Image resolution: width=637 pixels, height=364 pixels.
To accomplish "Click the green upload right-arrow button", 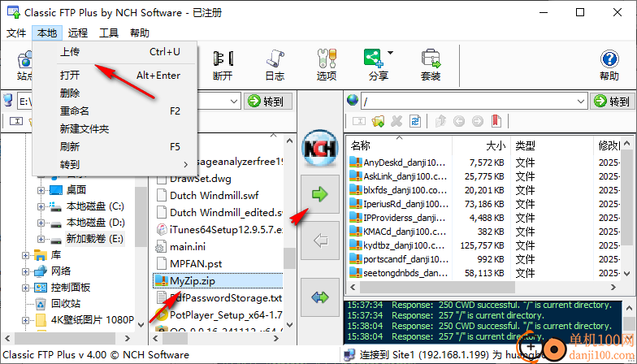I will pyautogui.click(x=320, y=194).
